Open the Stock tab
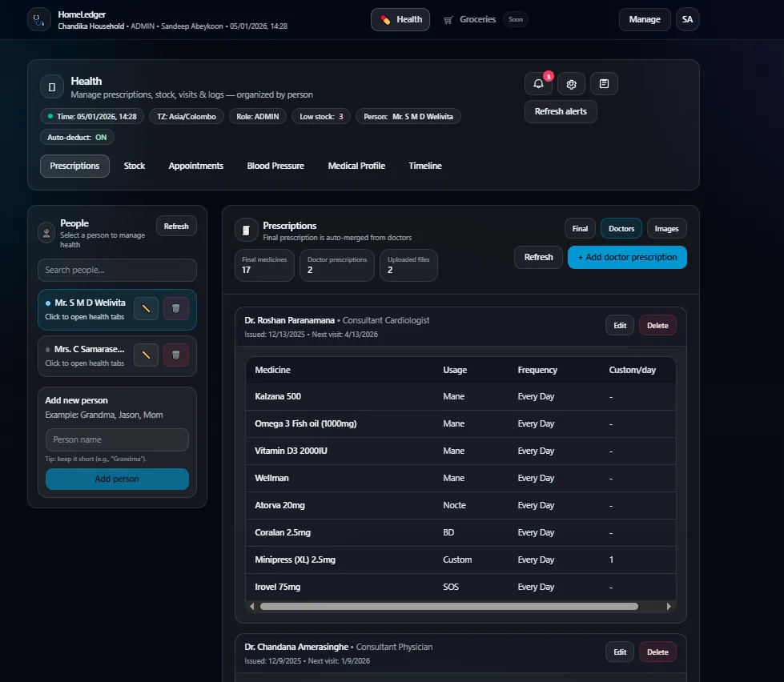The height and width of the screenshot is (682, 784). click(x=135, y=166)
